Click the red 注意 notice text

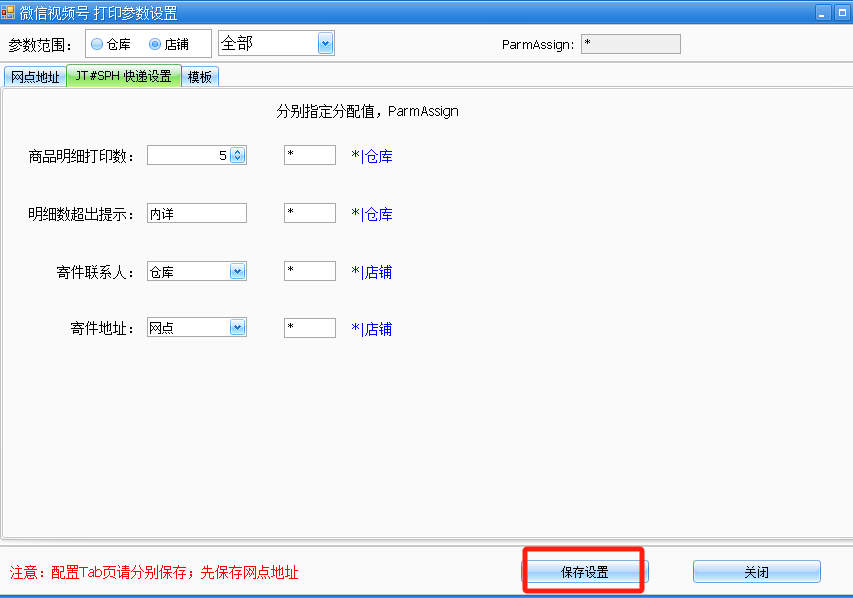click(154, 572)
